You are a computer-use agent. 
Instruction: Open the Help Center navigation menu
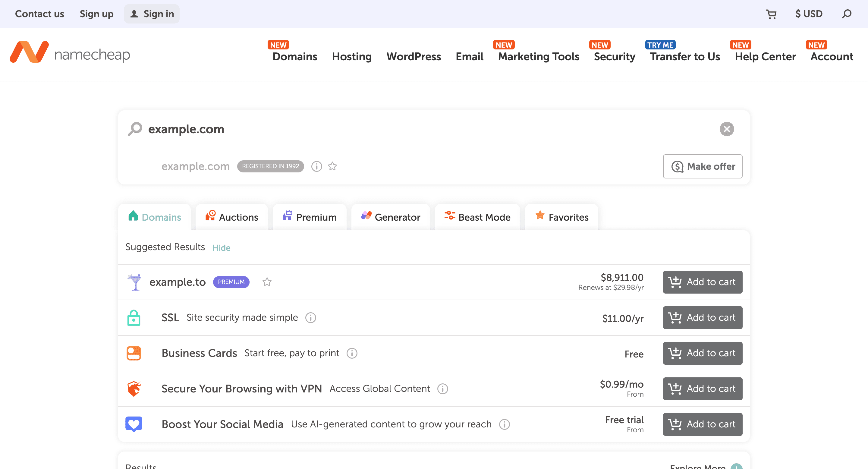click(x=765, y=57)
